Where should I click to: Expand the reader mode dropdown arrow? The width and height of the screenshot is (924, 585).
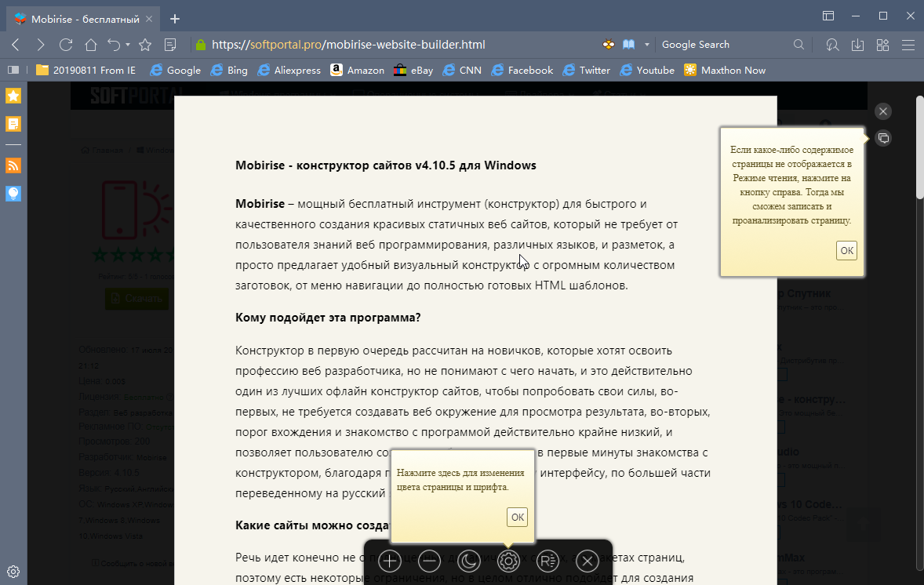coord(646,45)
